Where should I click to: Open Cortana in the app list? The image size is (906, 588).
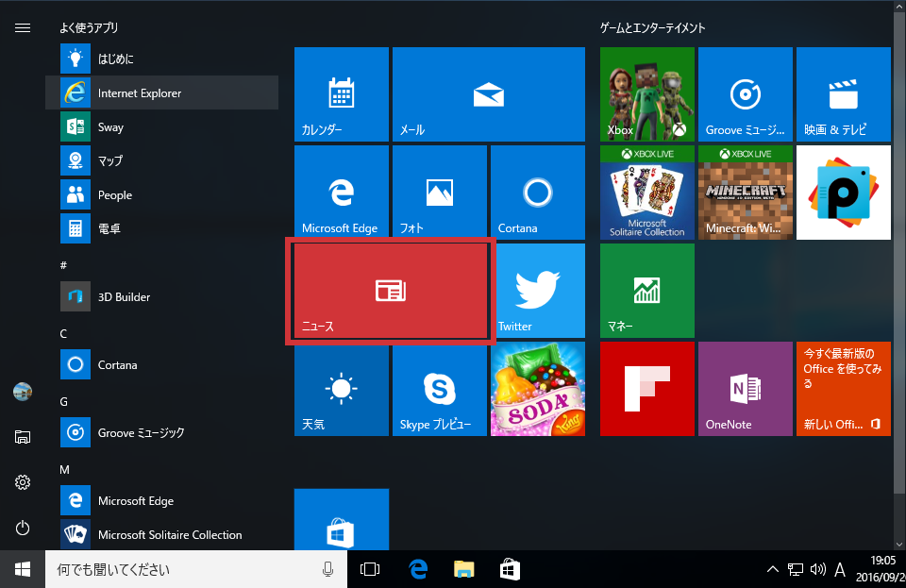click(161, 364)
